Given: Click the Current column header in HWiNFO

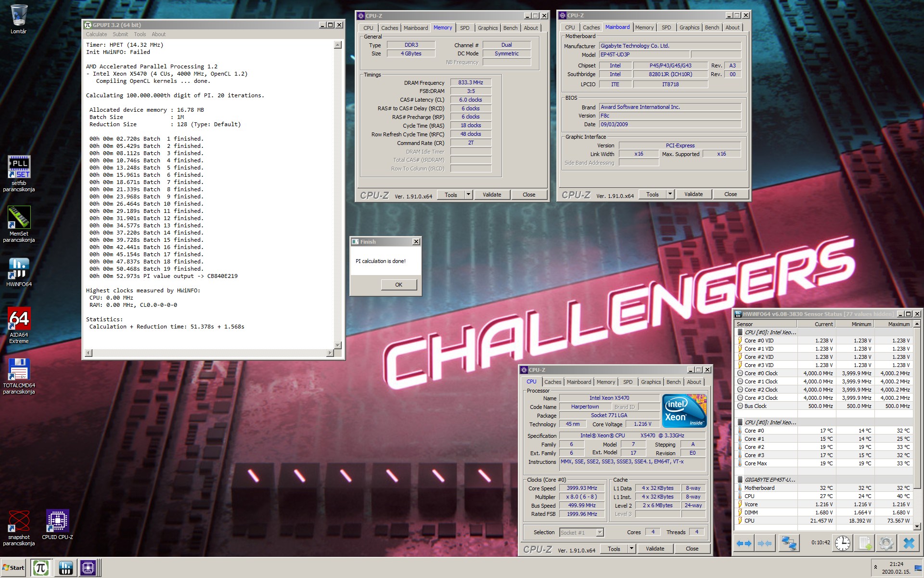Looking at the screenshot, I should click(816, 324).
